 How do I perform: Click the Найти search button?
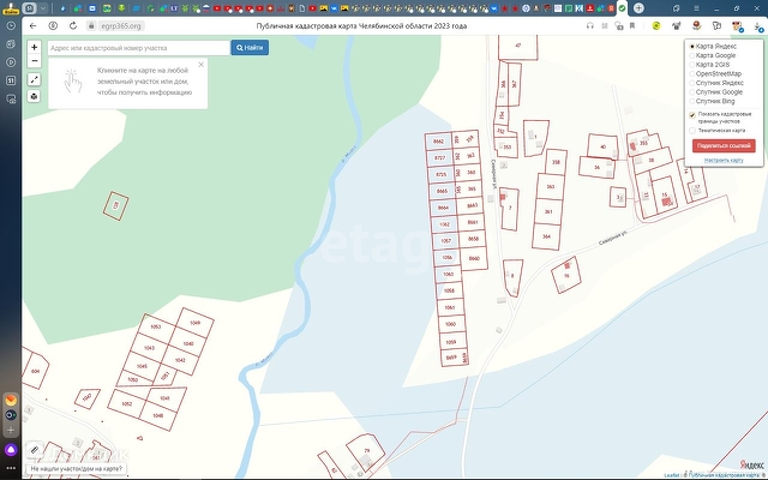pyautogui.click(x=249, y=47)
